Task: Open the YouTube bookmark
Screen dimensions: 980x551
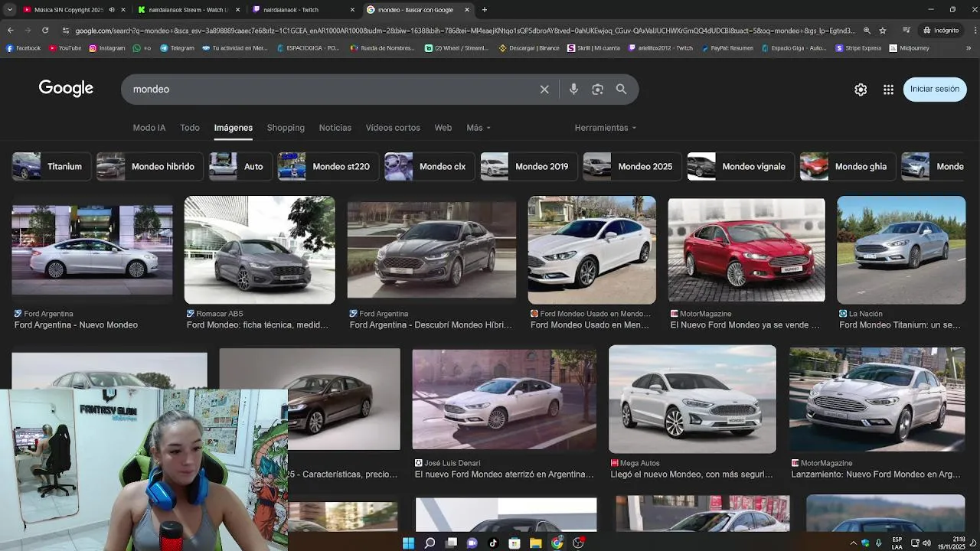Action: (65, 47)
